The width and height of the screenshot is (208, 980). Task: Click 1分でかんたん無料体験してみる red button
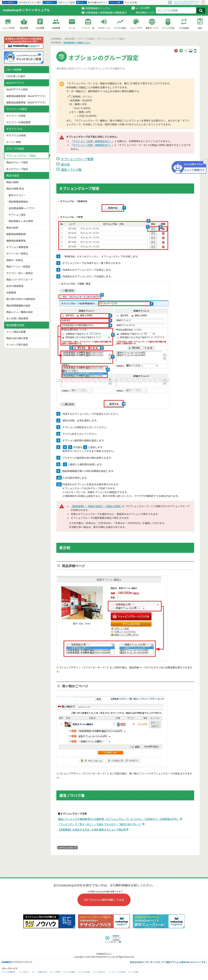(104, 900)
